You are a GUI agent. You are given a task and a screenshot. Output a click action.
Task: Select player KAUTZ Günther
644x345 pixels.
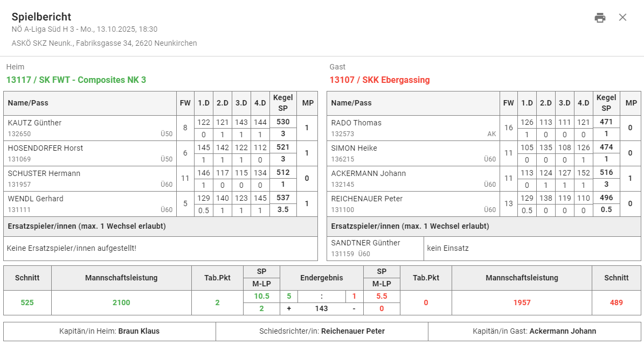[34, 123]
